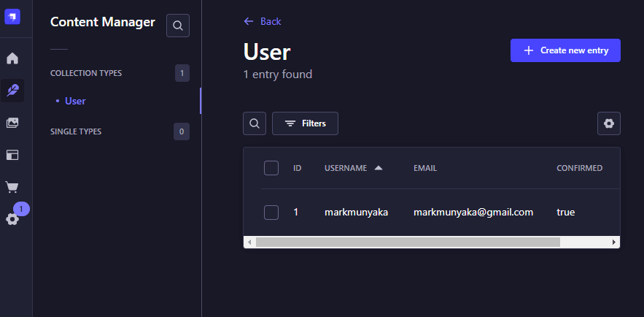Click Create new entry button
Screen dimensions: 644x317
click(x=565, y=50)
